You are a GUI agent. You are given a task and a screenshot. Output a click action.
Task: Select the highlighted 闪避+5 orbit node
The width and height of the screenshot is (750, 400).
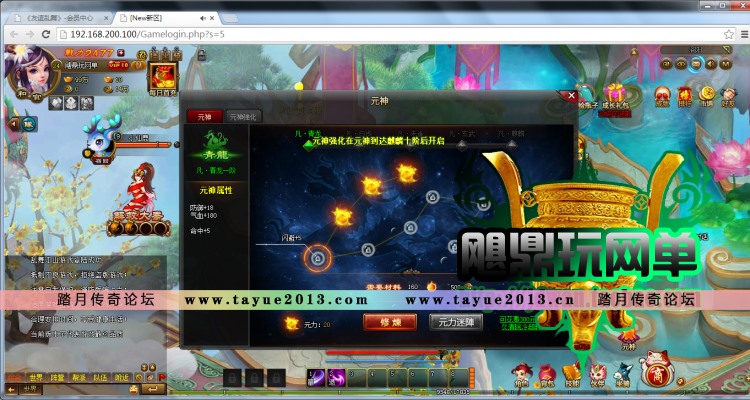317,259
